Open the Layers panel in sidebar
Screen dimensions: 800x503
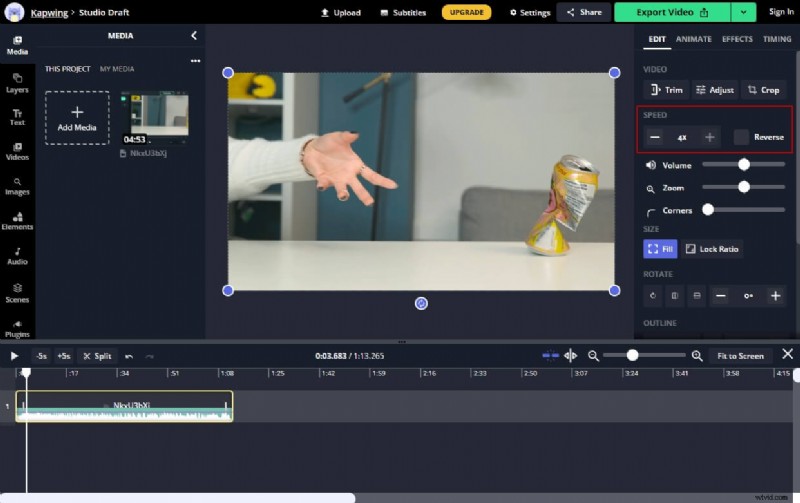pyautogui.click(x=17, y=82)
